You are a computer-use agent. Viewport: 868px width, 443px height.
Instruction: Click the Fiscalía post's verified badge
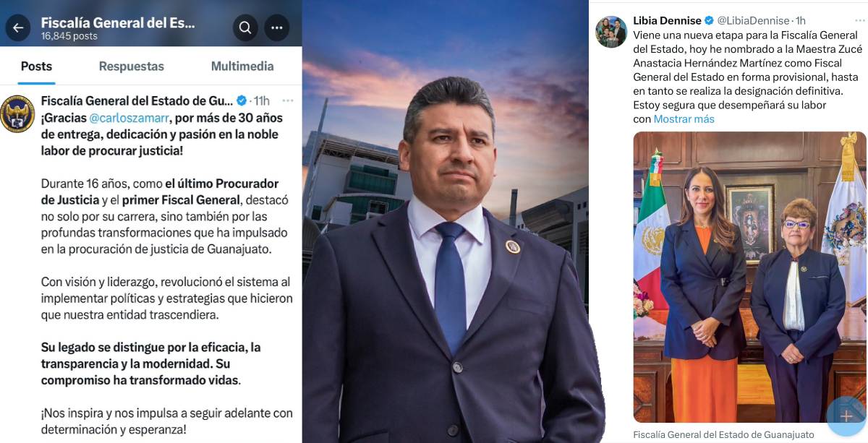[x=242, y=100]
